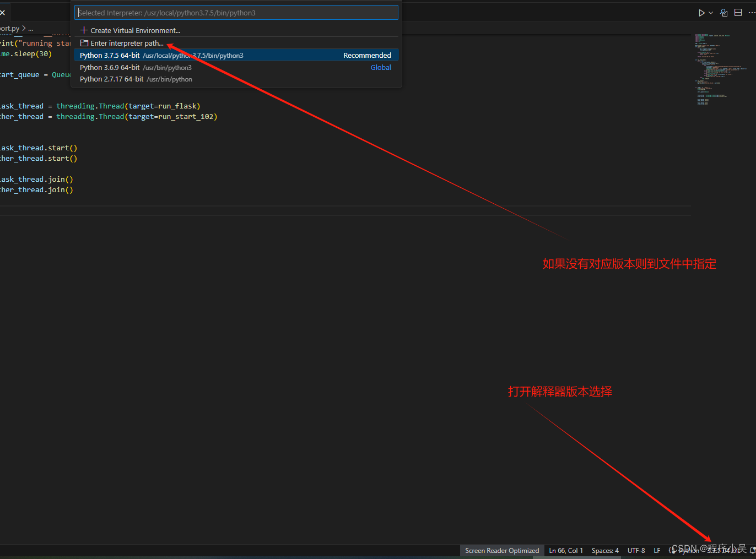The image size is (756, 559).
Task: Open the run options dropdown chevron
Action: pyautogui.click(x=711, y=12)
